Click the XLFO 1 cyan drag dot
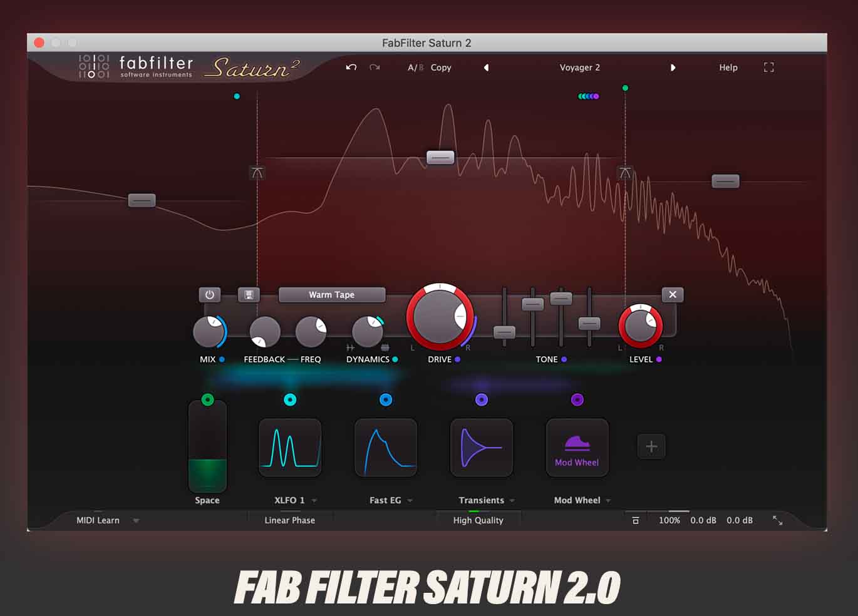 [290, 399]
